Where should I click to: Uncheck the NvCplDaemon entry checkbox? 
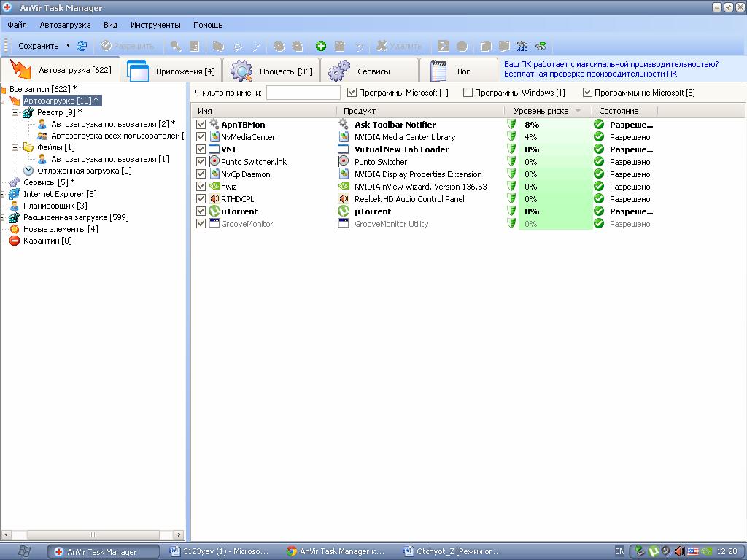pyautogui.click(x=201, y=174)
